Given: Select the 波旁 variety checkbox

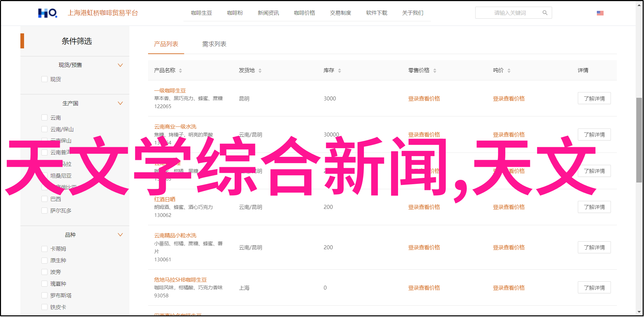Looking at the screenshot, I should click(x=44, y=272).
